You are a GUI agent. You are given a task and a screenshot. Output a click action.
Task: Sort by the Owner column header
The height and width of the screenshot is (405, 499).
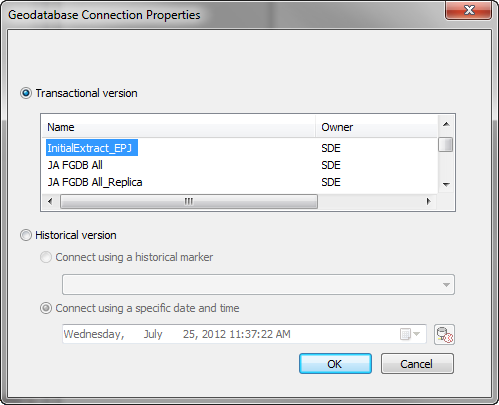pos(376,127)
